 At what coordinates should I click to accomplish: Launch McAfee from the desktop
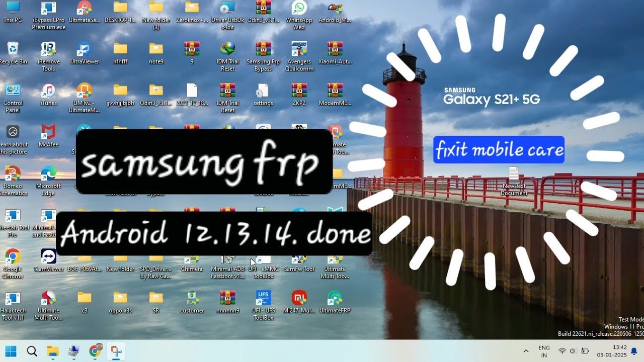click(x=48, y=136)
